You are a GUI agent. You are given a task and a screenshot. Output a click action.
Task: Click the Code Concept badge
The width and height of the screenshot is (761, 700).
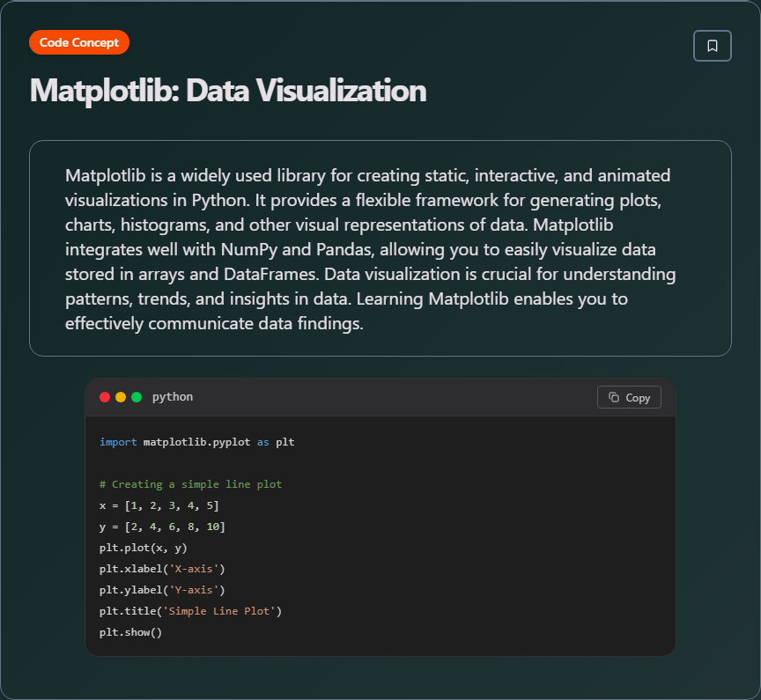[x=79, y=42]
